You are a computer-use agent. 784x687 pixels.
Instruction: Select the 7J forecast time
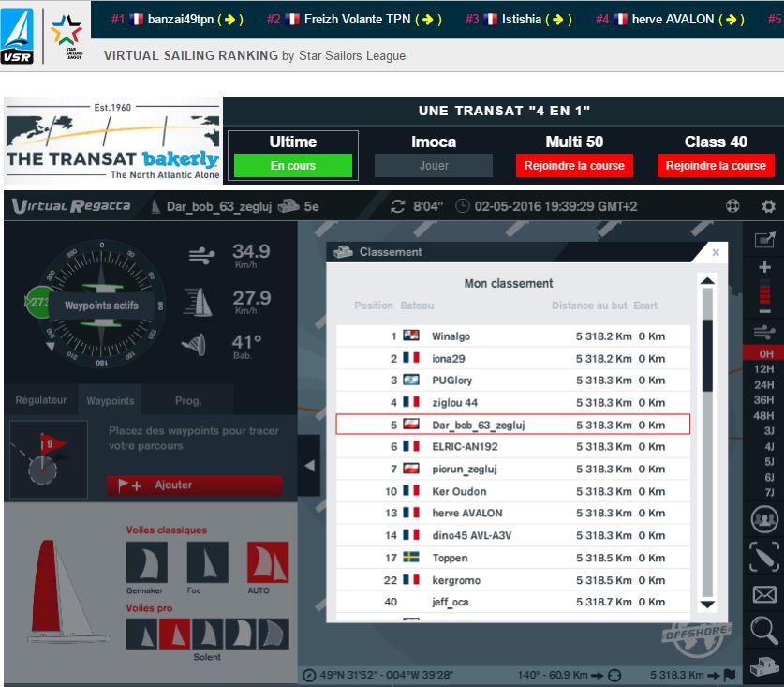pyautogui.click(x=768, y=493)
